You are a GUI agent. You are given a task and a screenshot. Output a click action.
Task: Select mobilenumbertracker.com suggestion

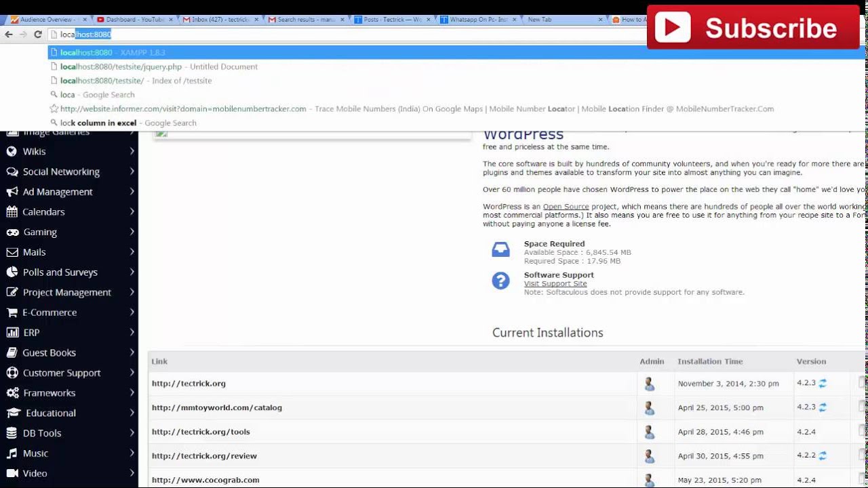pyautogui.click(x=456, y=108)
